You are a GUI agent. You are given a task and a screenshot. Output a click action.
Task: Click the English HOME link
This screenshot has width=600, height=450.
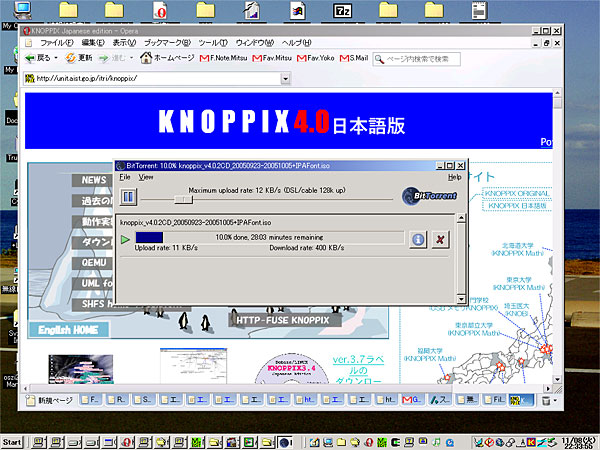[x=69, y=329]
